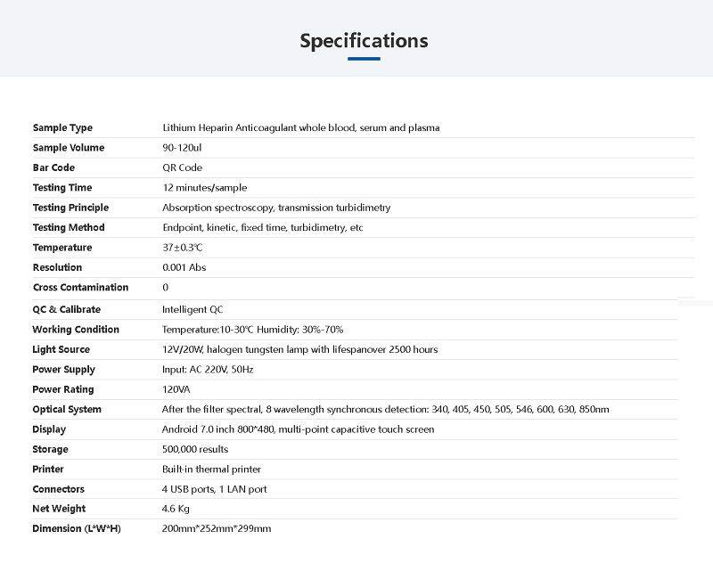The width and height of the screenshot is (713, 588).
Task: Click the Built-in thermal printer value
Action: 211,470
